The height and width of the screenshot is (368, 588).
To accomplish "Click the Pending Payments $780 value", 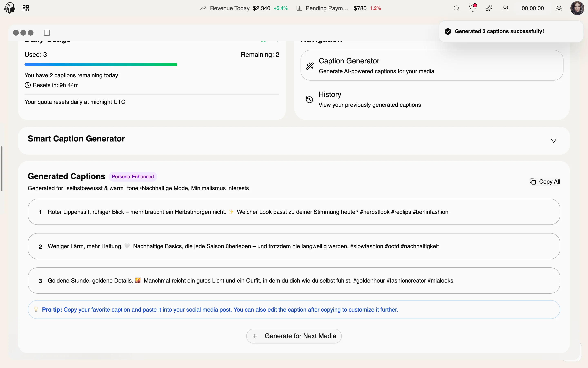I will click(360, 8).
